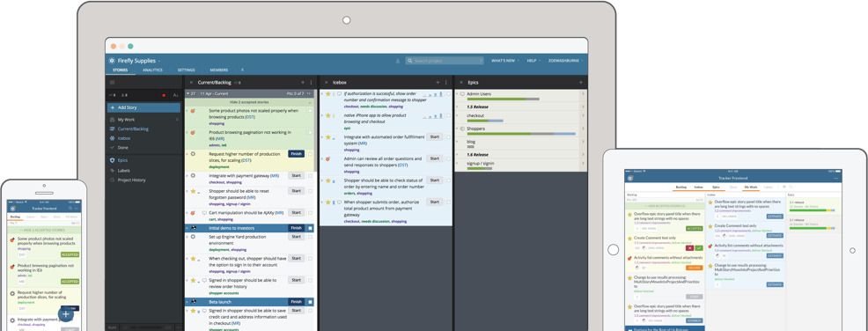Screen dimensions: 868x331
Task: Expand the native iPhone app story
Action: (x=322, y=115)
